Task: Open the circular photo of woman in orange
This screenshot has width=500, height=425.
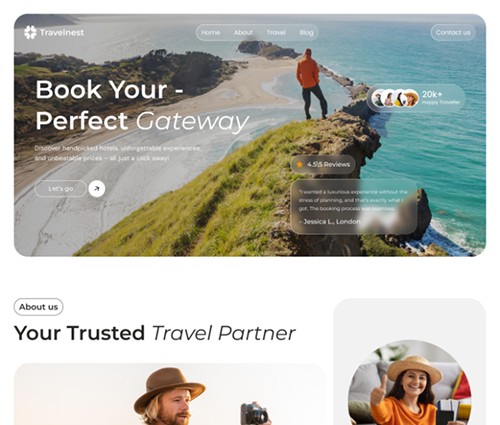Action: [x=410, y=383]
